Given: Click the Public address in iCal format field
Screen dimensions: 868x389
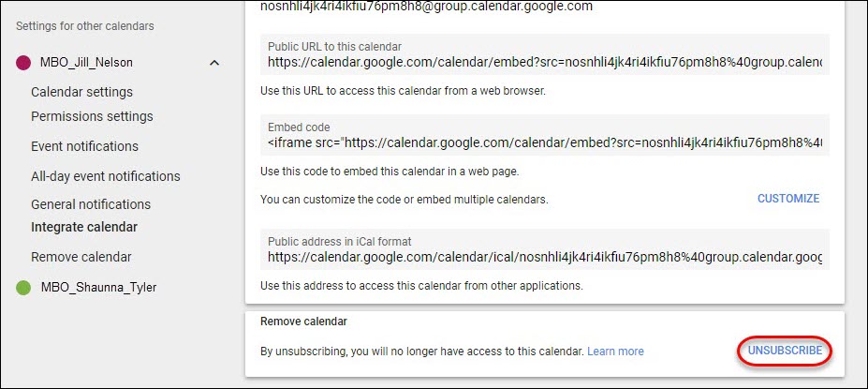Looking at the screenshot, I should coord(545,249).
